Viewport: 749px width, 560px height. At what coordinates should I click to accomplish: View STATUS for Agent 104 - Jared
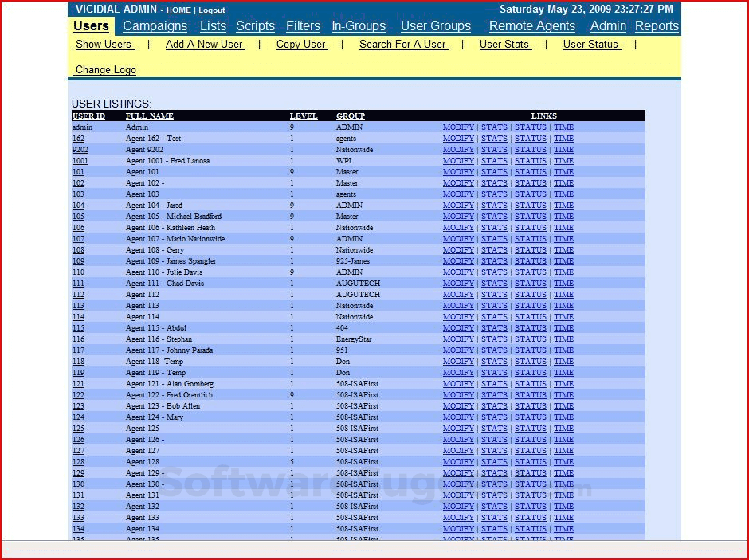[x=530, y=206]
